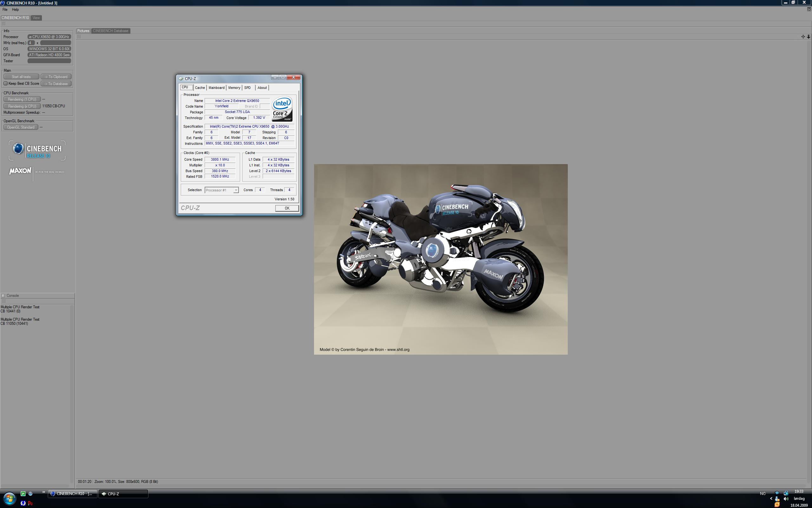Image resolution: width=812 pixels, height=508 pixels.
Task: Select the View tab
Action: pyautogui.click(x=36, y=18)
